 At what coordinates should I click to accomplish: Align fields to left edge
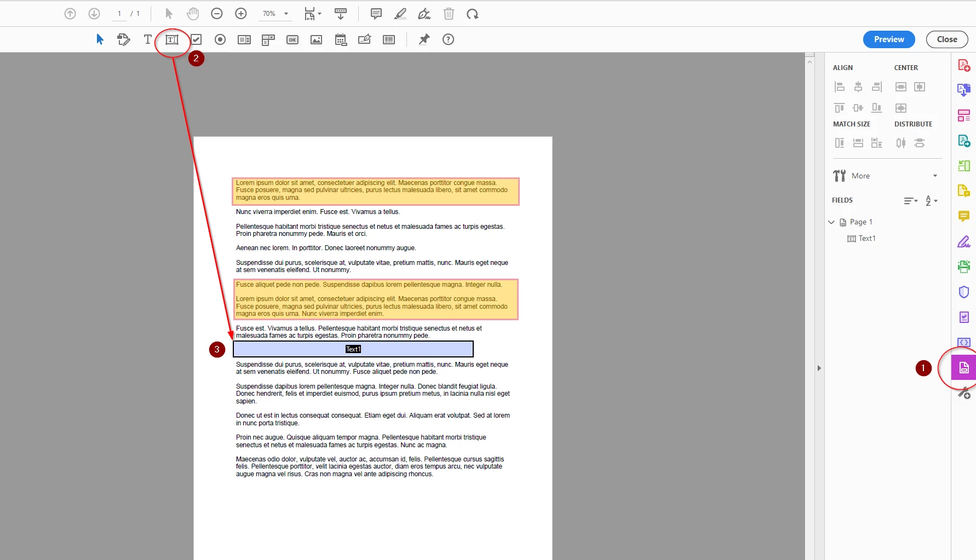[x=840, y=86]
